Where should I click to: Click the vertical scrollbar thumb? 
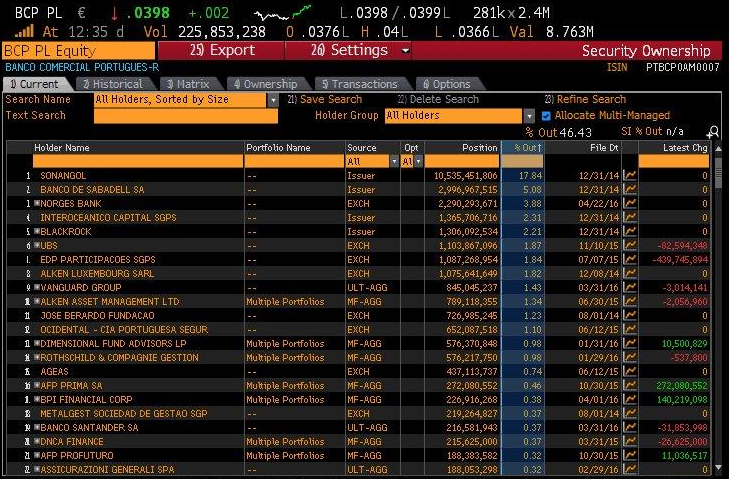719,173
